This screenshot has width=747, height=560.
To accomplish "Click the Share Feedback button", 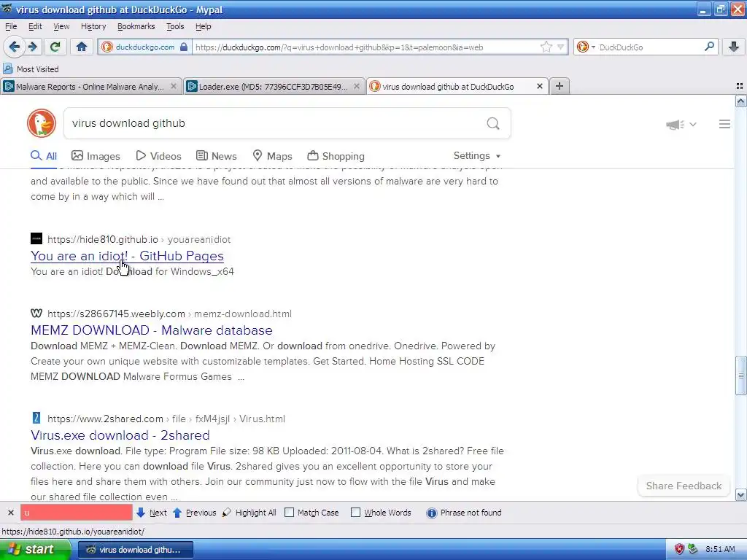I will pos(684,486).
